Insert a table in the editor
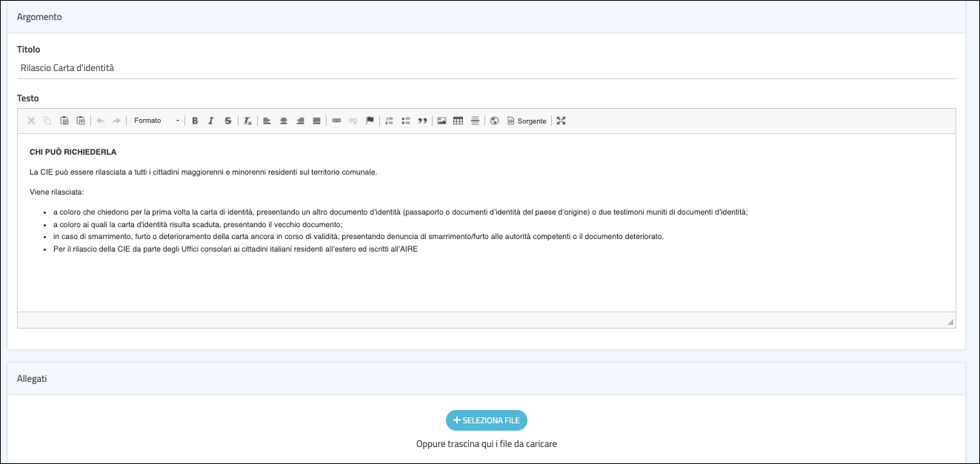Viewport: 980px width, 464px height. point(459,121)
